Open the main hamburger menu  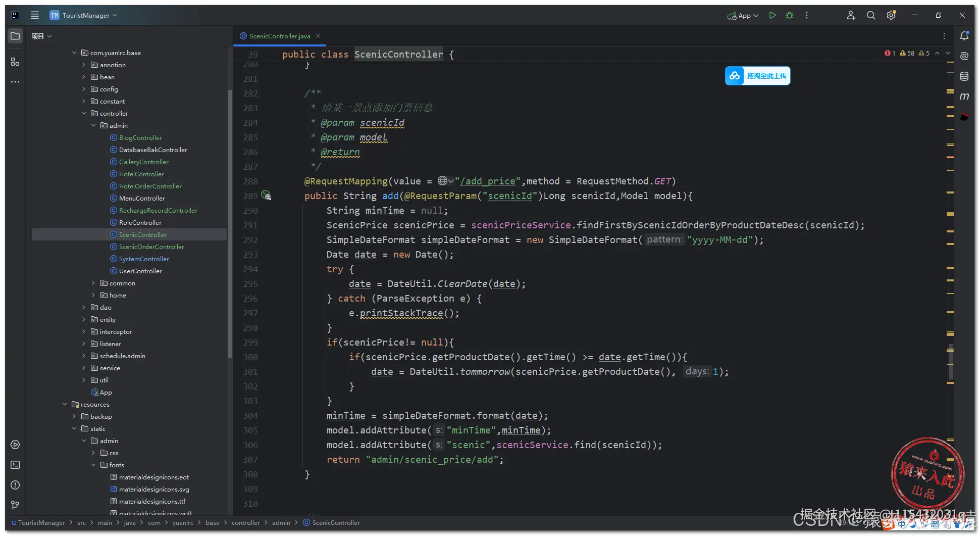coord(35,15)
